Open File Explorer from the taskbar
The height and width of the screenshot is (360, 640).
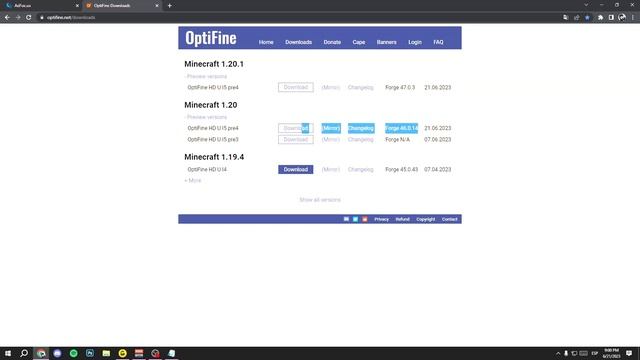(106, 353)
